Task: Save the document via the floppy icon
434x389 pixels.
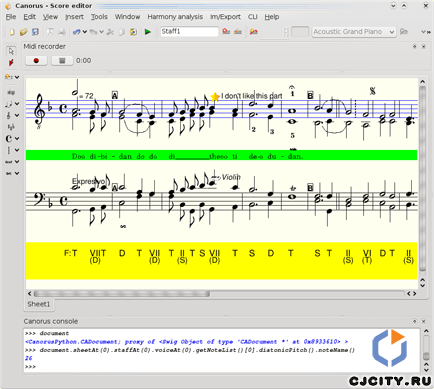Action: pos(35,32)
